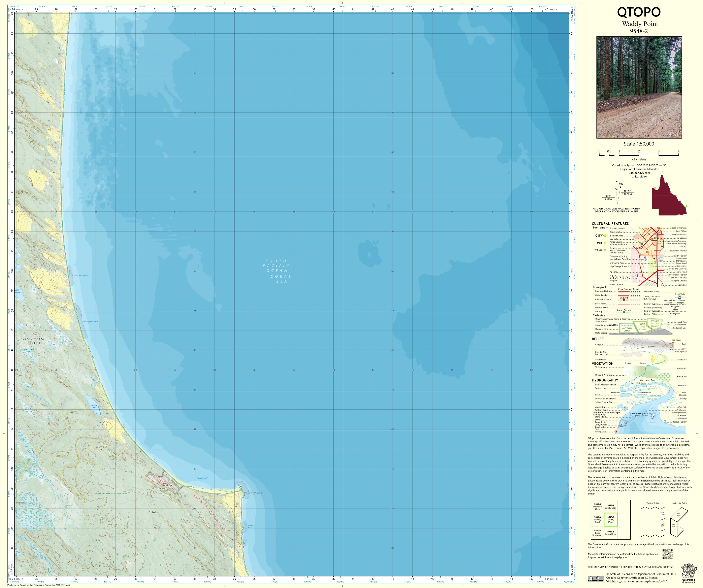Image resolution: width=703 pixels, height=588 pixels.
Task: Select the highlighted 9548-2 Waddy Point cell
Action: 611,519
